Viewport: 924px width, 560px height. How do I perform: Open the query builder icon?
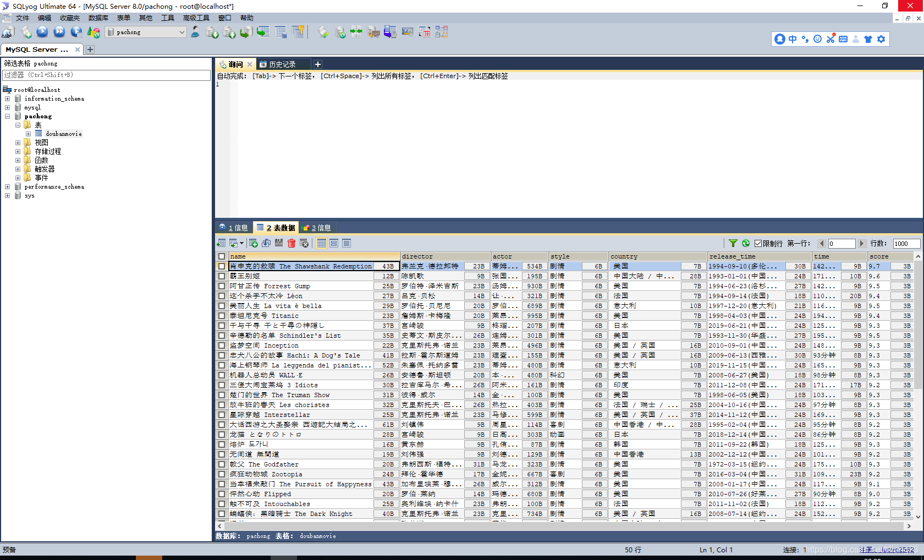pos(425,32)
